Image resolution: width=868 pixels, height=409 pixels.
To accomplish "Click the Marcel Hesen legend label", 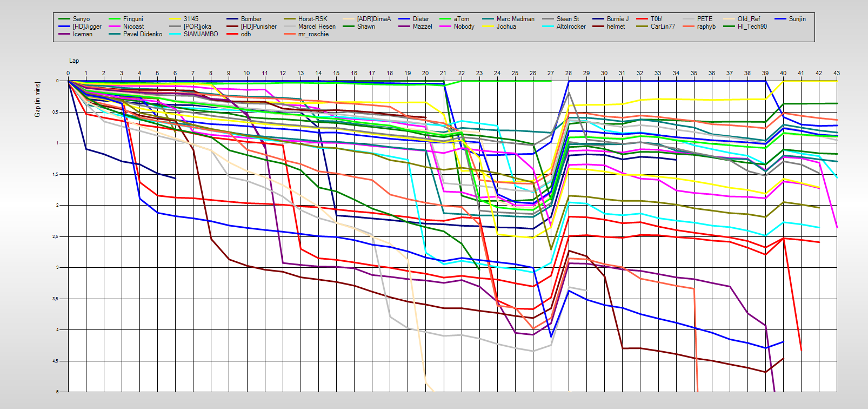I will tap(317, 27).
